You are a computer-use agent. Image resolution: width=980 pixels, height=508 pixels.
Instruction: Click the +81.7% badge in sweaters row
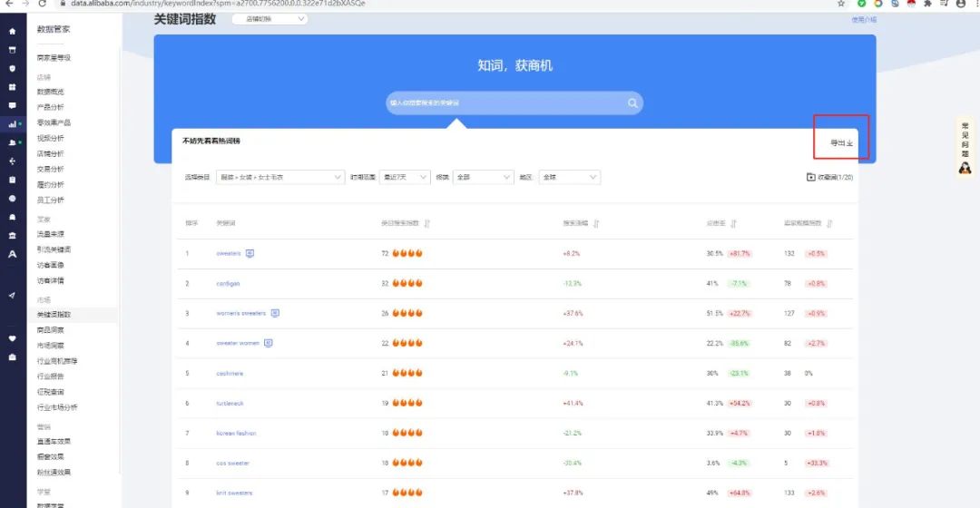pyautogui.click(x=740, y=254)
